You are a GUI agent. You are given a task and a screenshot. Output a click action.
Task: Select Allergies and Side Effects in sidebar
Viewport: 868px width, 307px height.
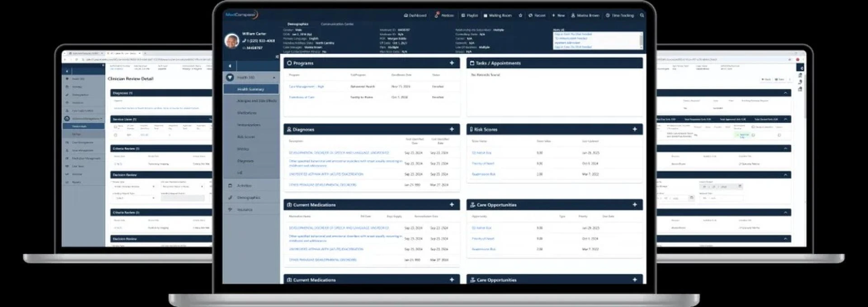[256, 101]
